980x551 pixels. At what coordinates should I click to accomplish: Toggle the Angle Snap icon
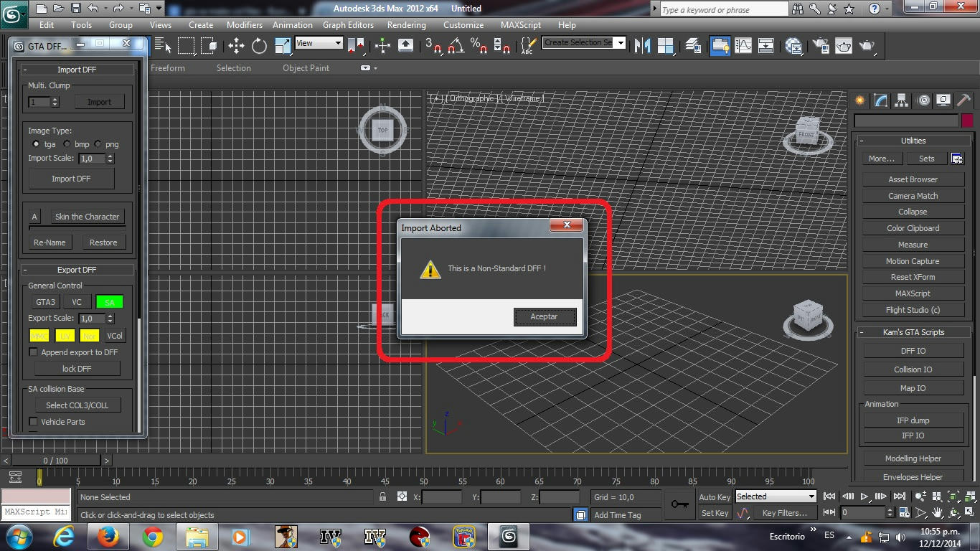pos(454,45)
